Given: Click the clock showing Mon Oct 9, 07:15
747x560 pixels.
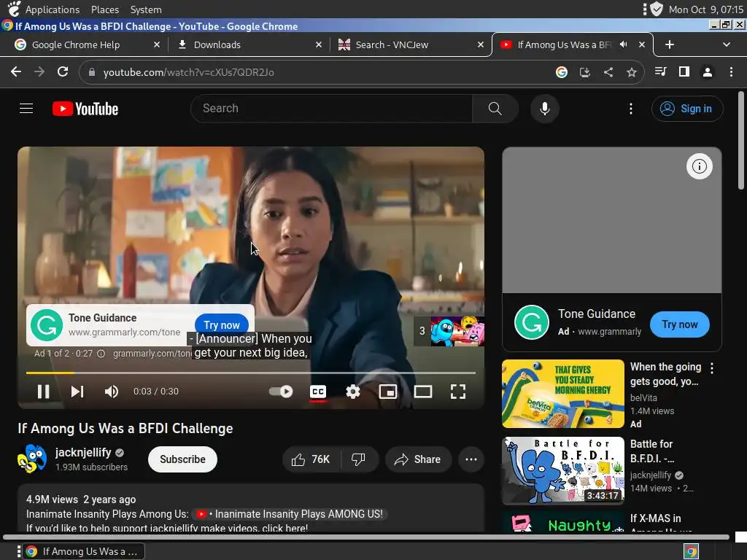Looking at the screenshot, I should (706, 9).
